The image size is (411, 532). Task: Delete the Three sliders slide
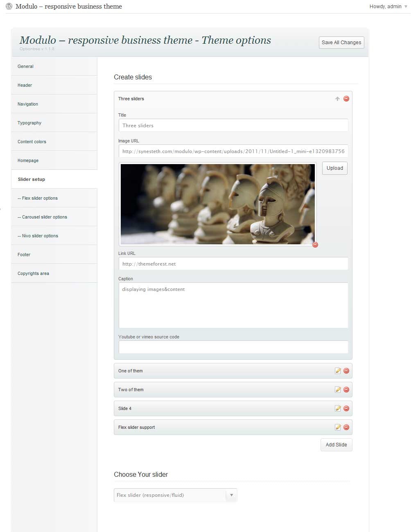tap(346, 99)
